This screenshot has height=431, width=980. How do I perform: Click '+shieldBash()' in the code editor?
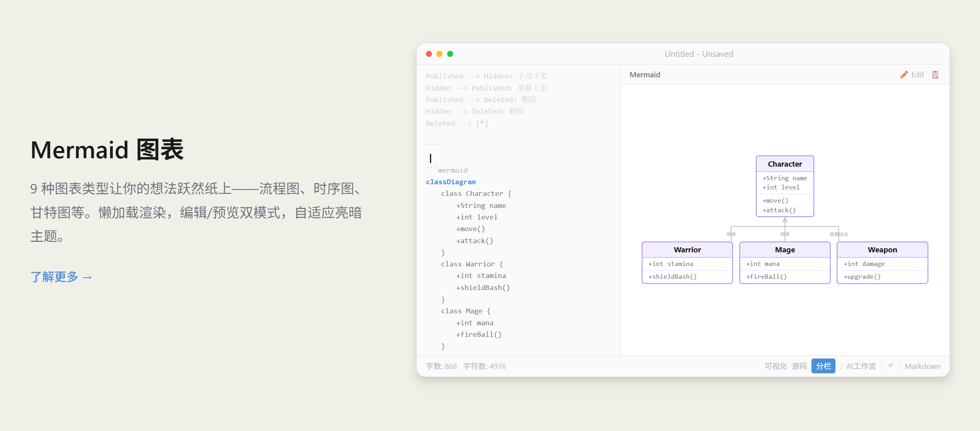point(483,288)
